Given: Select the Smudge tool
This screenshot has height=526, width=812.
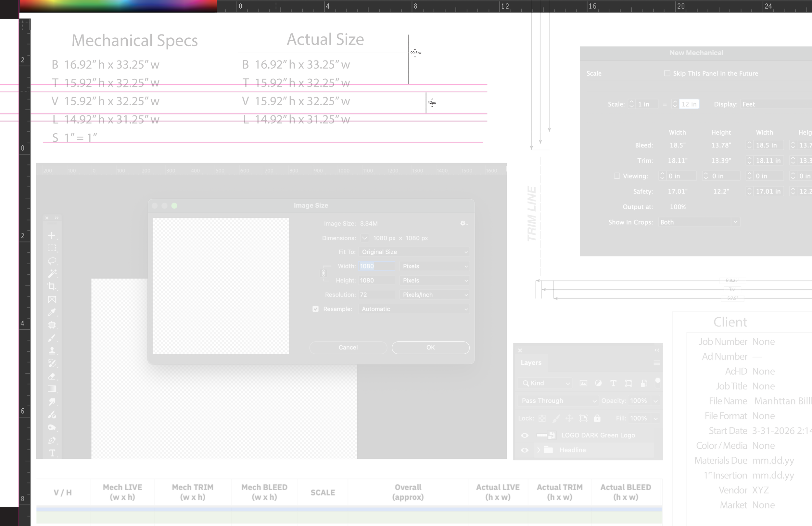Looking at the screenshot, I should point(52,402).
